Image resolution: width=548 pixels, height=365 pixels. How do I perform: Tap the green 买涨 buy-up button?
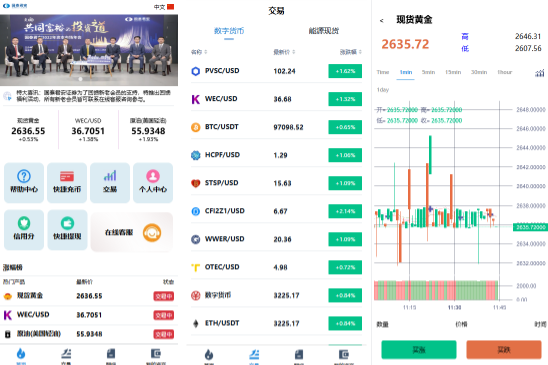tap(419, 350)
